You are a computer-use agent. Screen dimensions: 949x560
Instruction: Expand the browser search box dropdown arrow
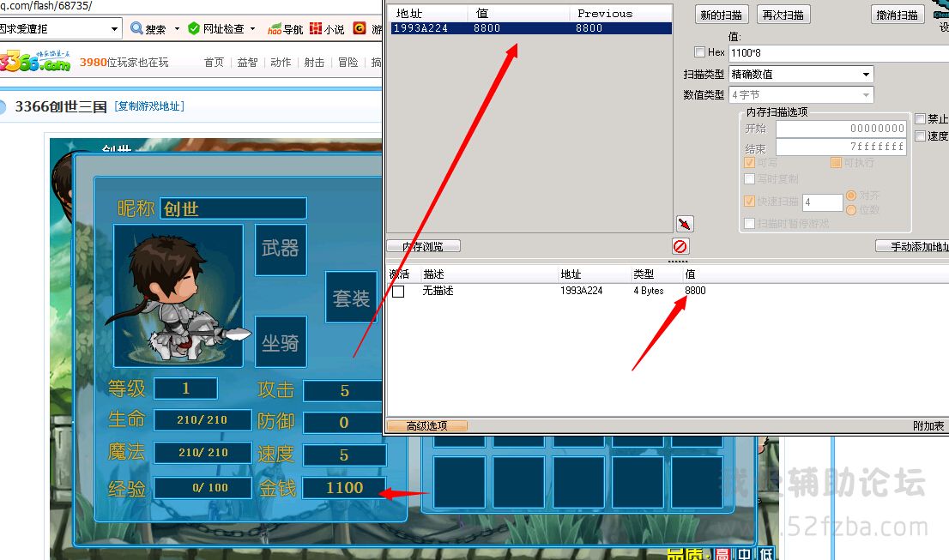pos(114,28)
